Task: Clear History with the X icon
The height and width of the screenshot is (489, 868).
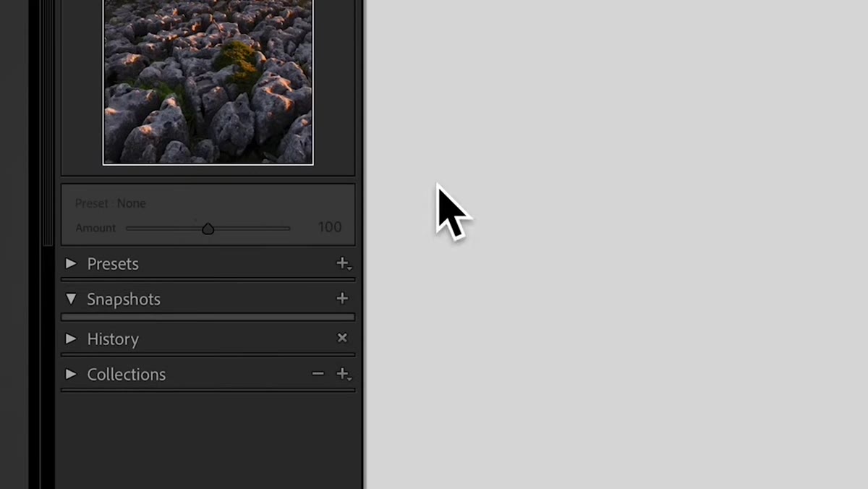Action: pyautogui.click(x=342, y=338)
